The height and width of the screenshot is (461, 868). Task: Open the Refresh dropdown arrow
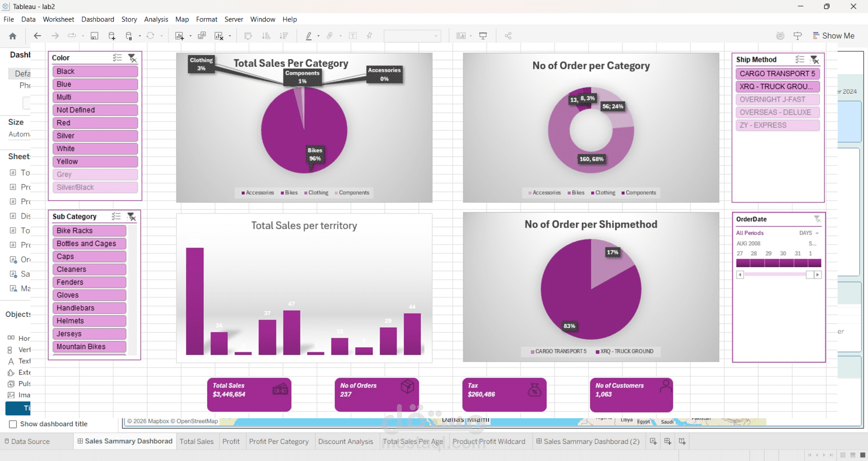coord(161,36)
